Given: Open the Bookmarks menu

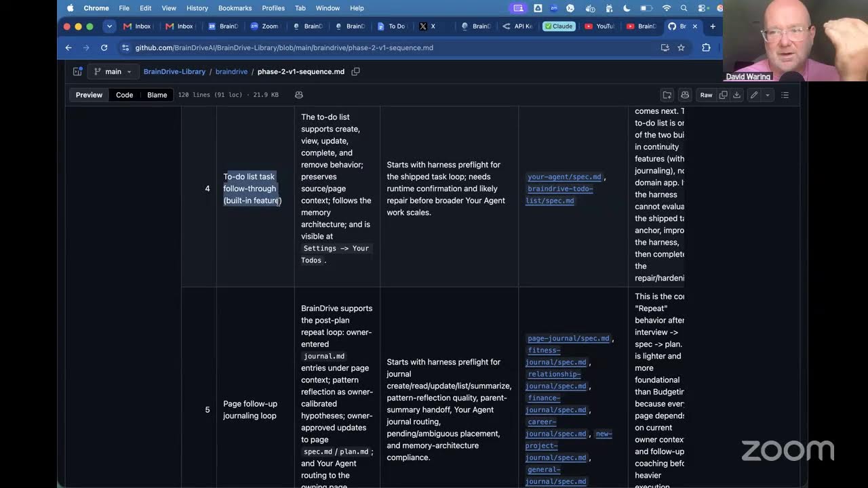Looking at the screenshot, I should pos(235,8).
